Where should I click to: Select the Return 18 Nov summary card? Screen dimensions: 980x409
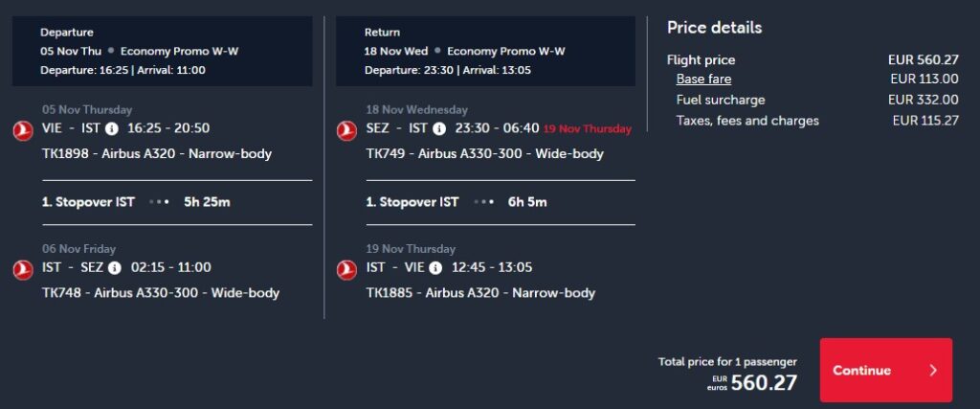(485, 50)
